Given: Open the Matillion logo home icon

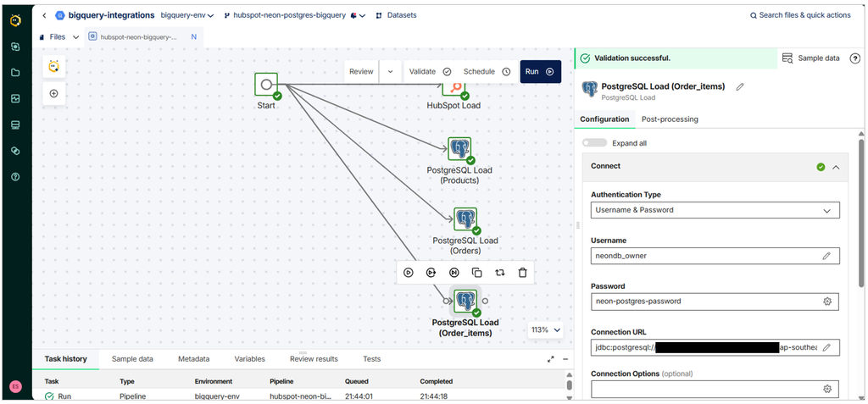Looking at the screenshot, I should point(15,20).
